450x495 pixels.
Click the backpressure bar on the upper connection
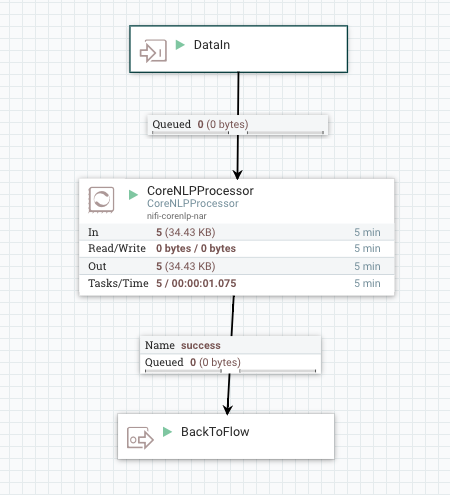[x=238, y=133]
